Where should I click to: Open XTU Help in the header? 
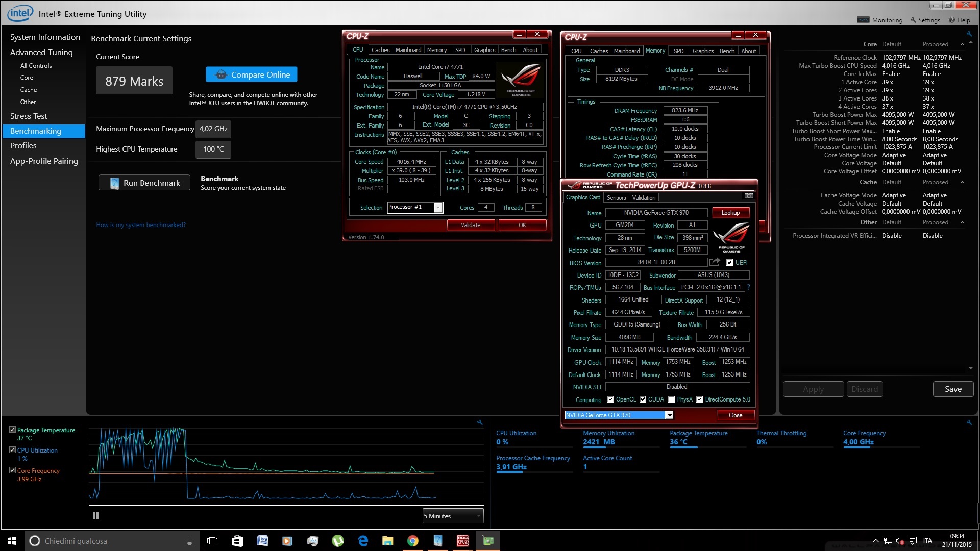tap(960, 20)
